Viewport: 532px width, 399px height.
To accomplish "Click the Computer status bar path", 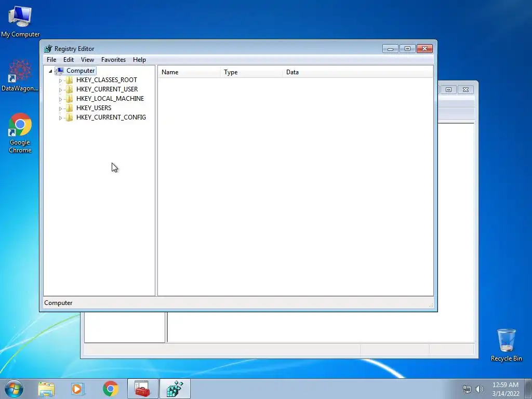I will [x=58, y=303].
